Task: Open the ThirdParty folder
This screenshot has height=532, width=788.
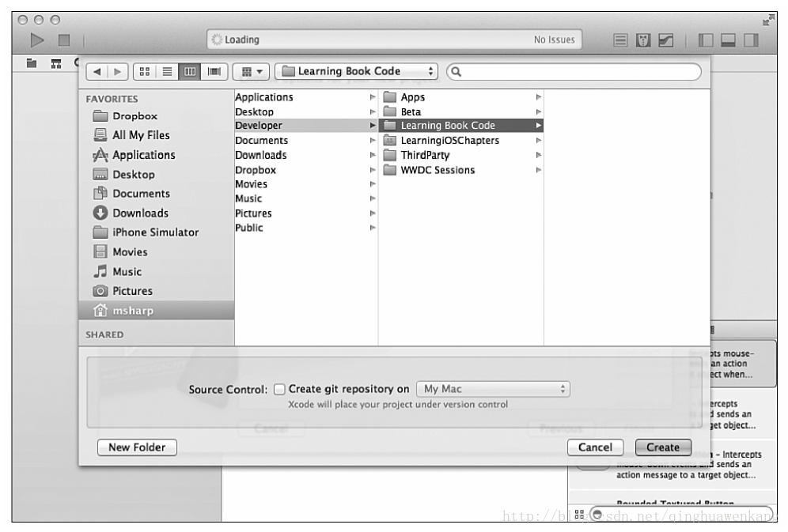Action: pyautogui.click(x=460, y=155)
